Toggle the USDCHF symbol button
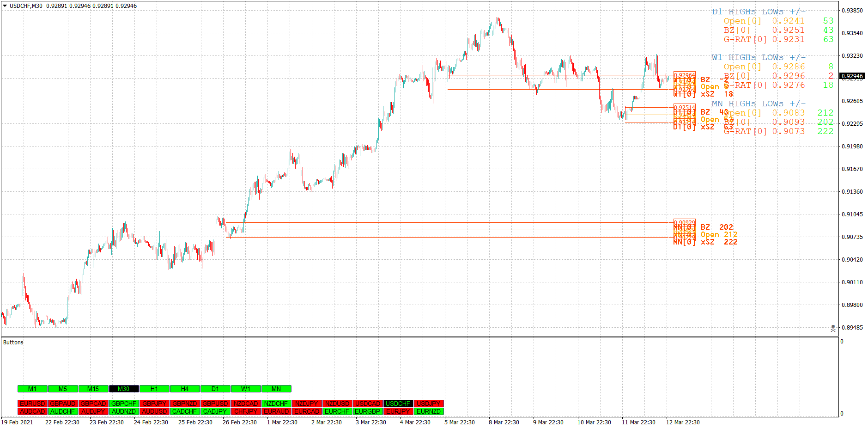This screenshot has width=868, height=428. pos(399,403)
